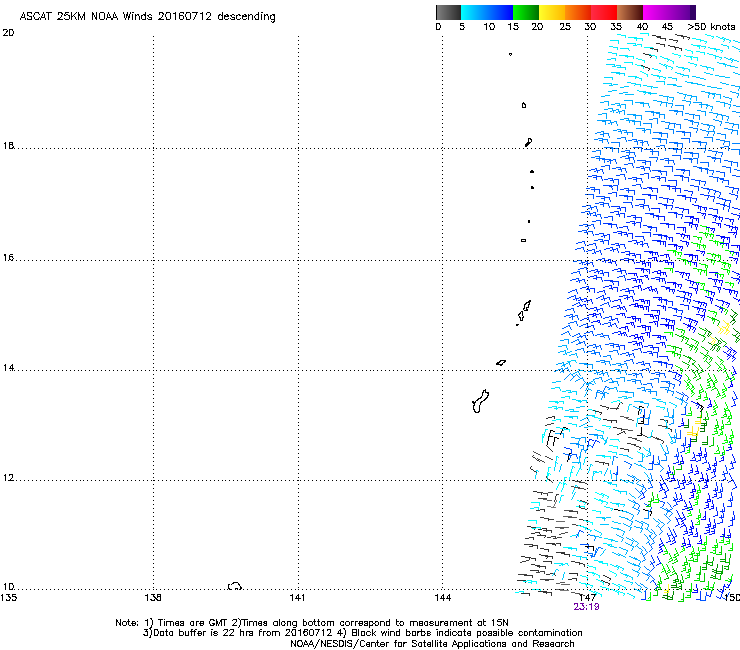740x650 pixels.
Task: Click the magenta 40-45 knots legend segment
Action: click(x=656, y=12)
